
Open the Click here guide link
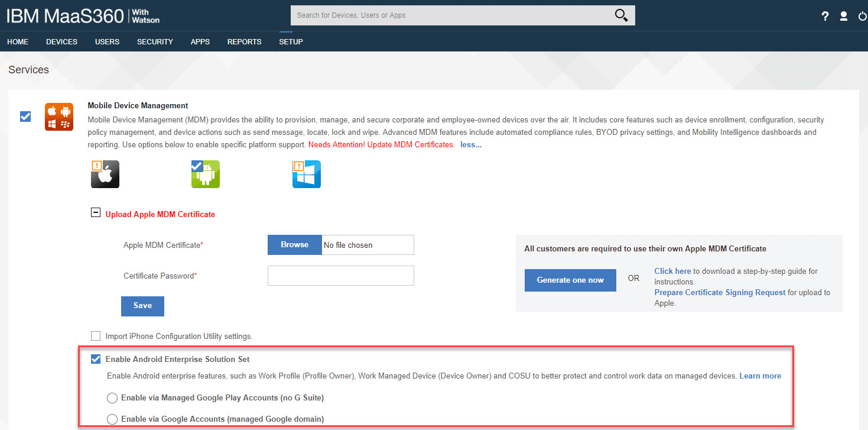(x=672, y=271)
